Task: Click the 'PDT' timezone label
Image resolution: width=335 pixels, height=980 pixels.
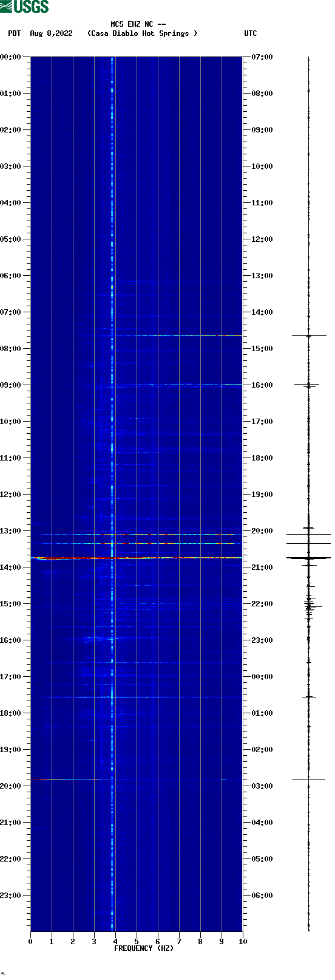Action: 14,33
